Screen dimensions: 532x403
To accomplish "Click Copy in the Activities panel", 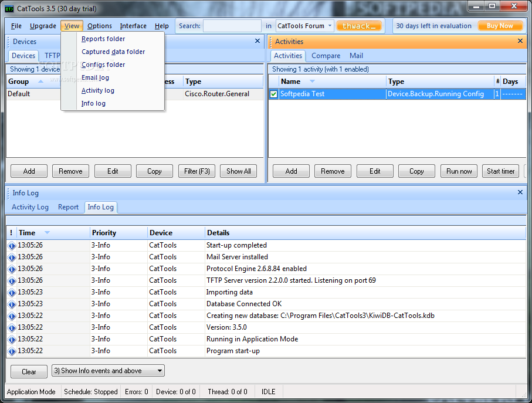I will [416, 171].
